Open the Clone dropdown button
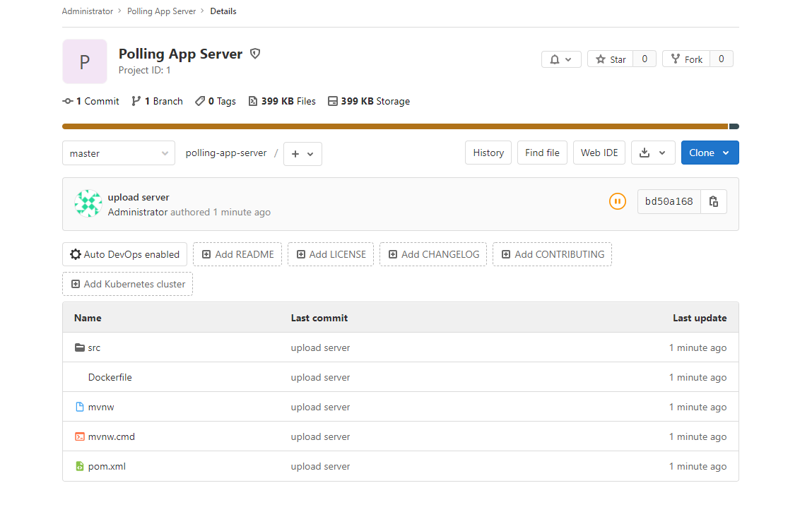The height and width of the screenshot is (512, 812). [x=710, y=153]
